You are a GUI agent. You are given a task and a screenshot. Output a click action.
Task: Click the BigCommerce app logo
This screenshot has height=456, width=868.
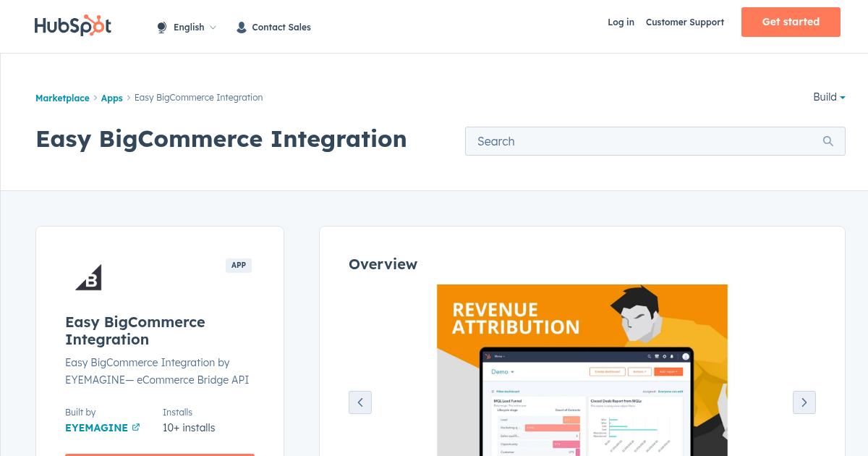(x=89, y=278)
